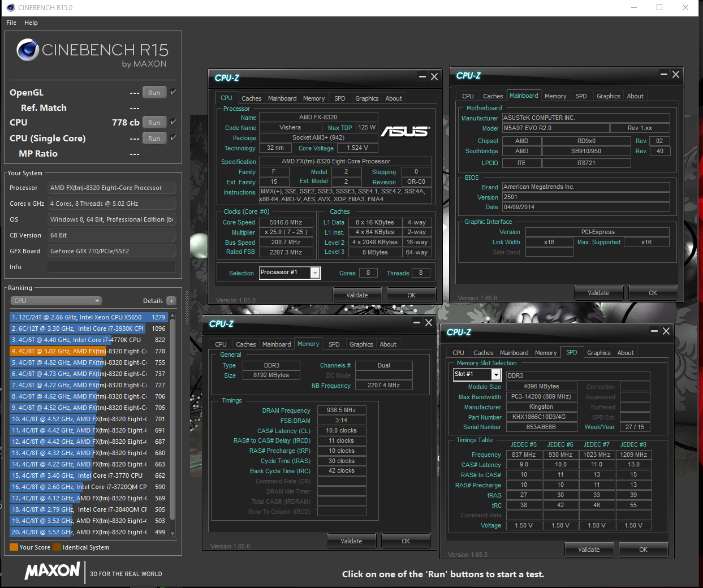Minimize the CPU-Z Memory window
The width and height of the screenshot is (703, 588).
417,323
